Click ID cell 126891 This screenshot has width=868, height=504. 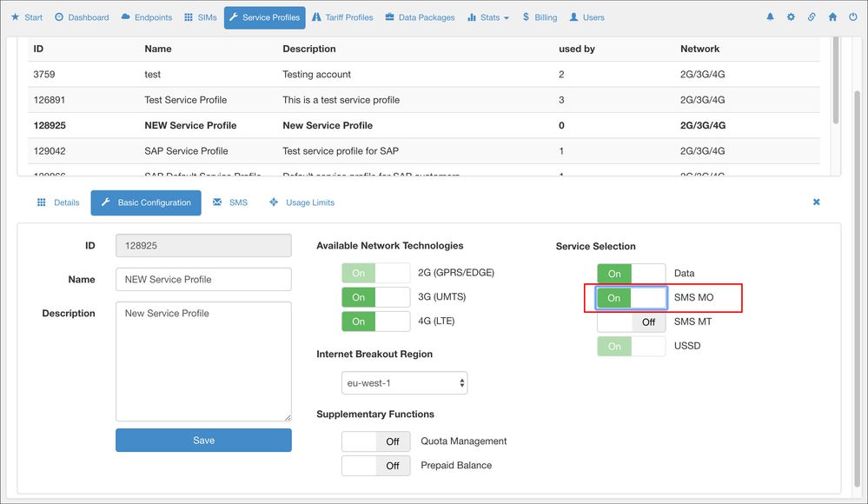tap(50, 100)
